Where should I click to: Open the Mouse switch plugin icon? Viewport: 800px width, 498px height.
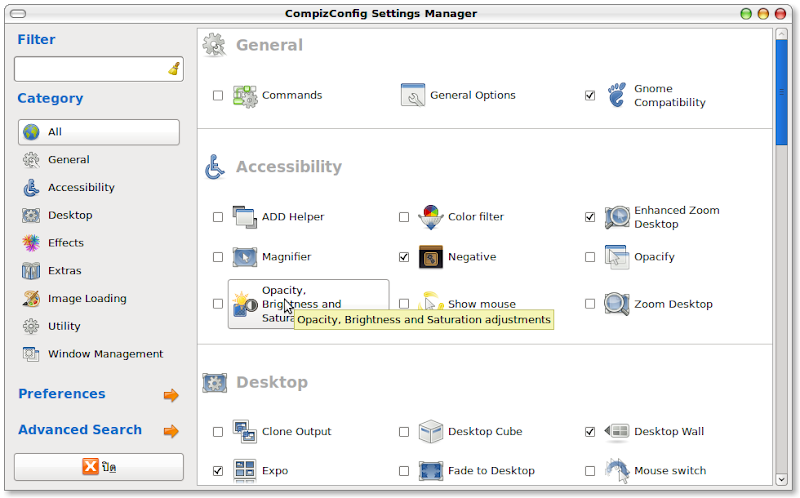617,470
